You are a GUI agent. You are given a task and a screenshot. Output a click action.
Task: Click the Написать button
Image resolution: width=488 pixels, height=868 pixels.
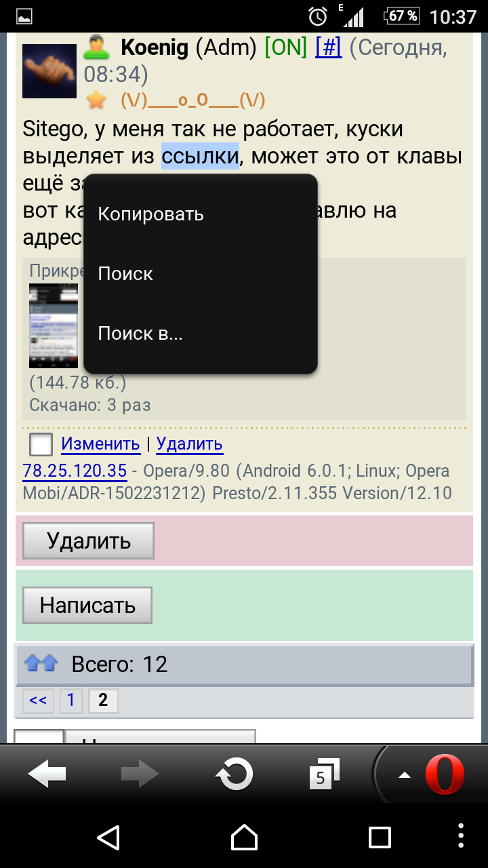tap(87, 605)
